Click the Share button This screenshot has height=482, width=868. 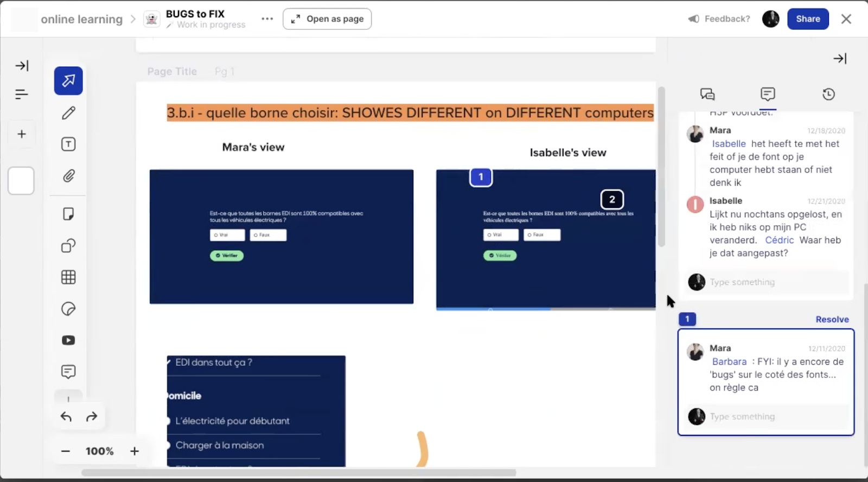coord(807,19)
